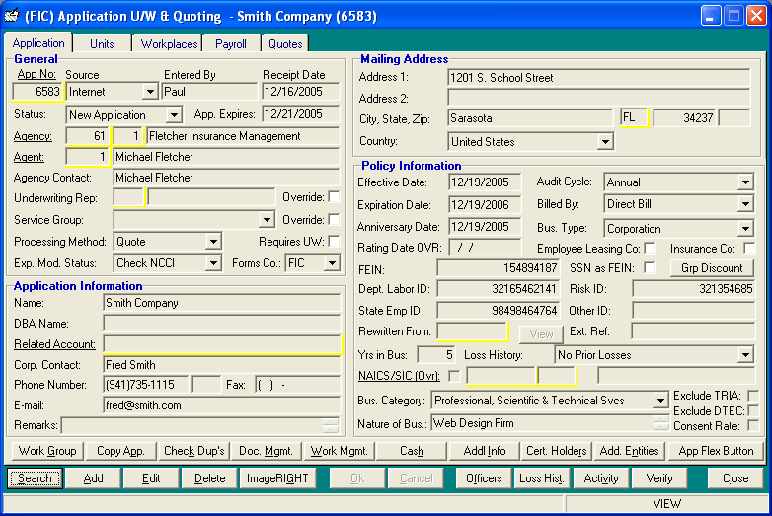Click the Cert. Holders button

(x=556, y=451)
